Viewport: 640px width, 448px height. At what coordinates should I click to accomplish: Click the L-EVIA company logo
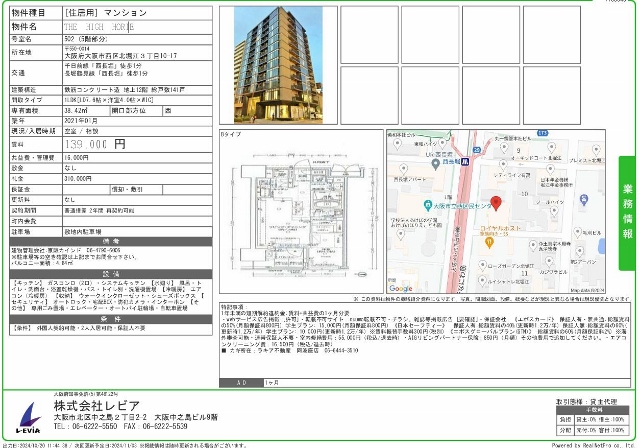[29, 417]
